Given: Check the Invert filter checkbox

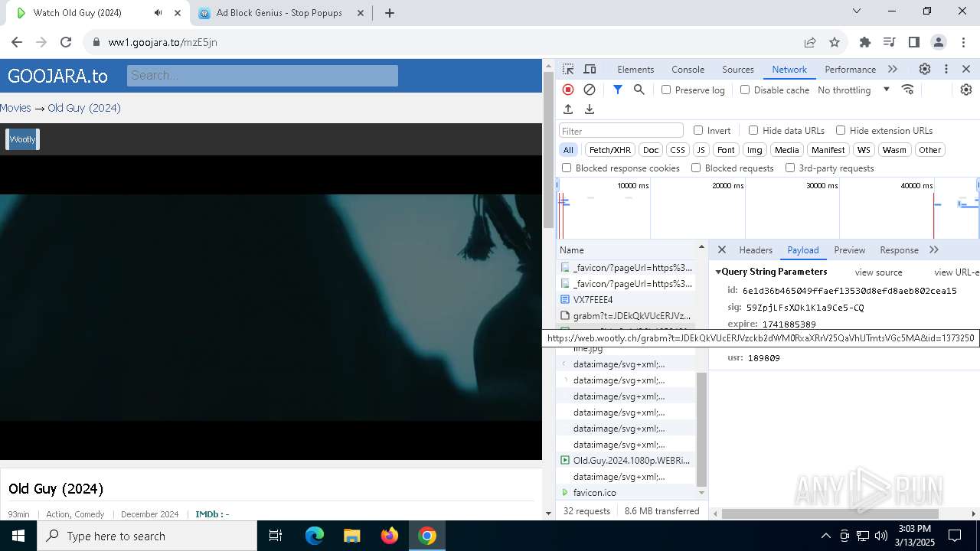Looking at the screenshot, I should tap(698, 130).
